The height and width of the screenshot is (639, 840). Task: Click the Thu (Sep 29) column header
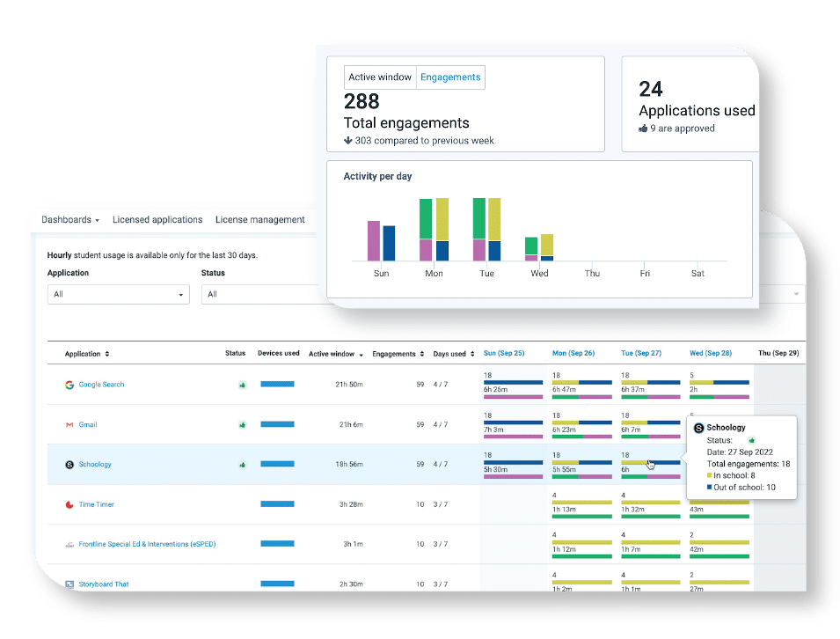click(778, 353)
